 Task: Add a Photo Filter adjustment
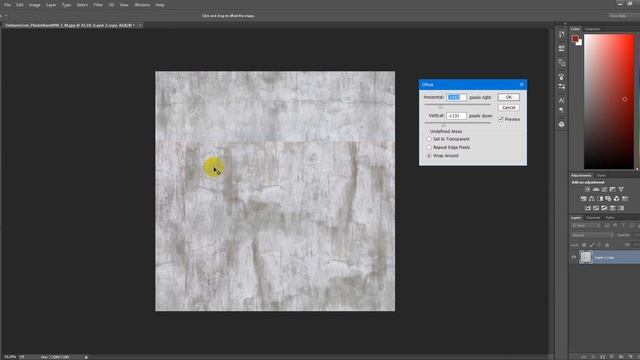coord(608,199)
